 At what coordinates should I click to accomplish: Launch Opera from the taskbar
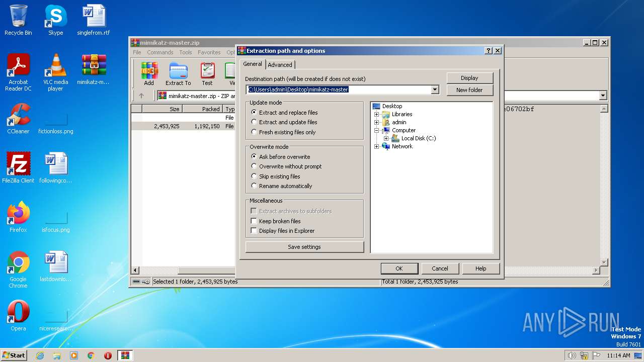[x=108, y=355]
